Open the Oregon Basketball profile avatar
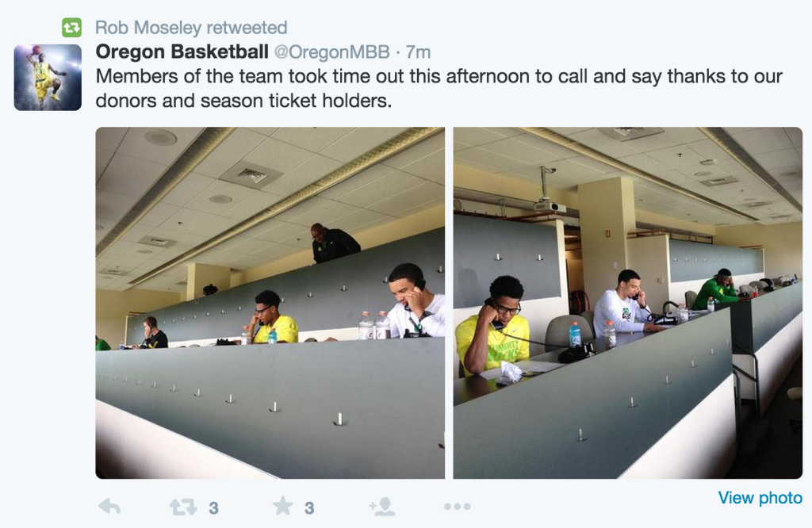The image size is (812, 528). (x=48, y=78)
